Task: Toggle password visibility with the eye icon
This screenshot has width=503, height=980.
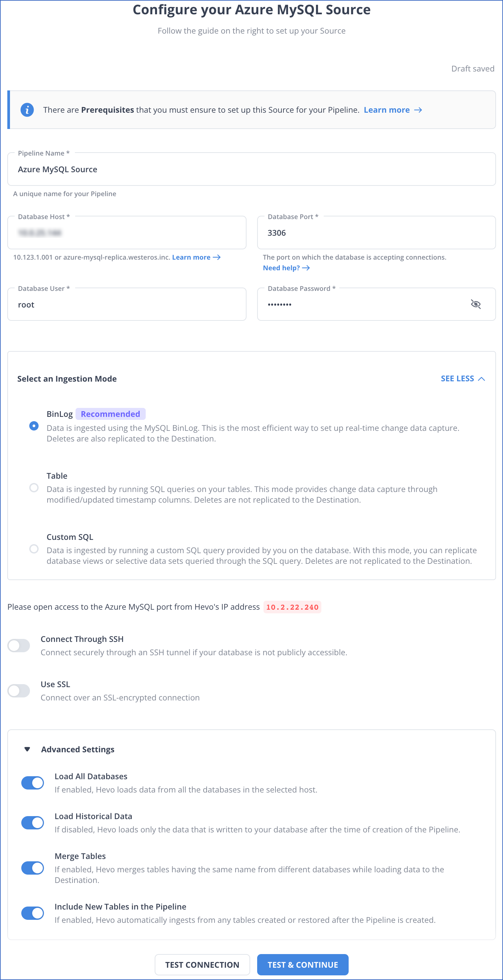Action: [x=476, y=305]
